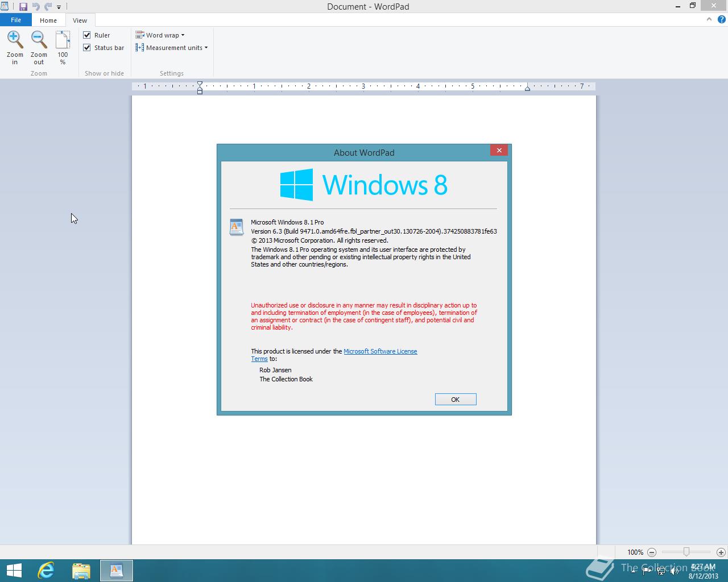Toggle the Status bar checkbox

[x=87, y=48]
